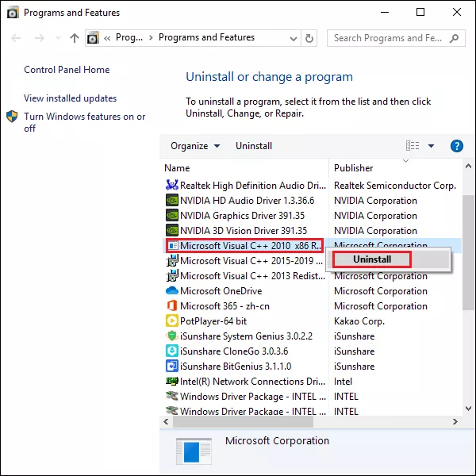Click the Microsoft Visual C++ 2013 icon

pyautogui.click(x=172, y=275)
